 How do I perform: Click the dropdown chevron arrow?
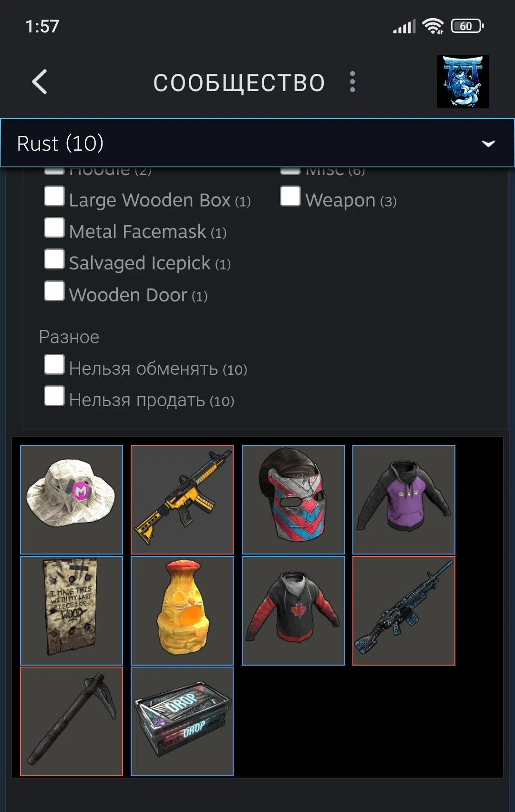[x=488, y=144]
